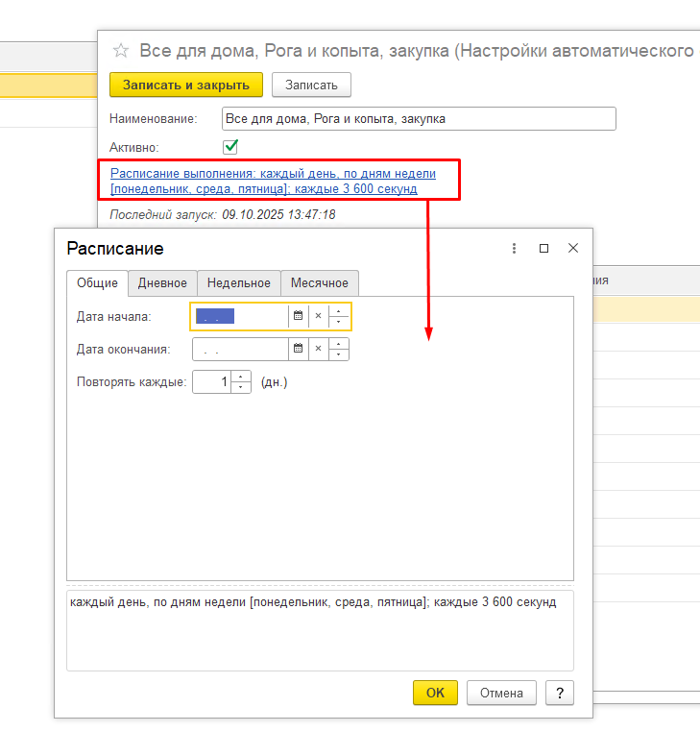This screenshot has width=700, height=756.
Task: Increase the Повторять каждые day count
Action: (241, 377)
